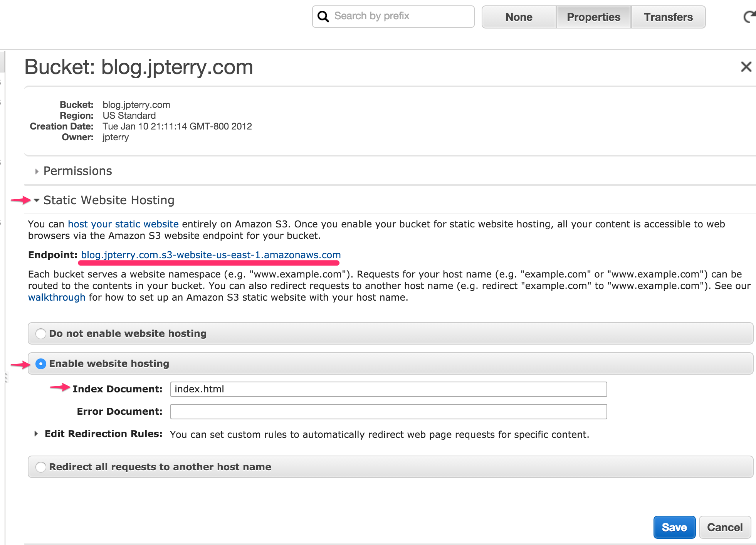Click the Creation Date value text
This screenshot has width=756, height=545.
(x=177, y=126)
